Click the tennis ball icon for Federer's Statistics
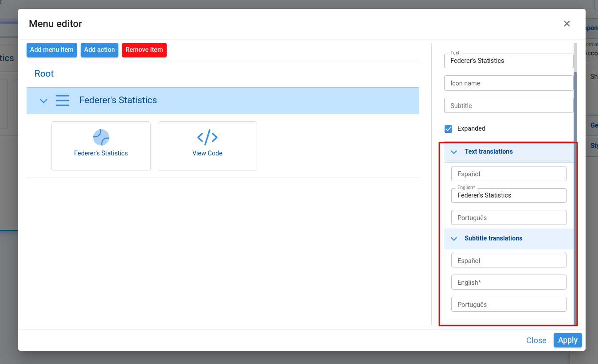This screenshot has height=364, width=598. 101,138
